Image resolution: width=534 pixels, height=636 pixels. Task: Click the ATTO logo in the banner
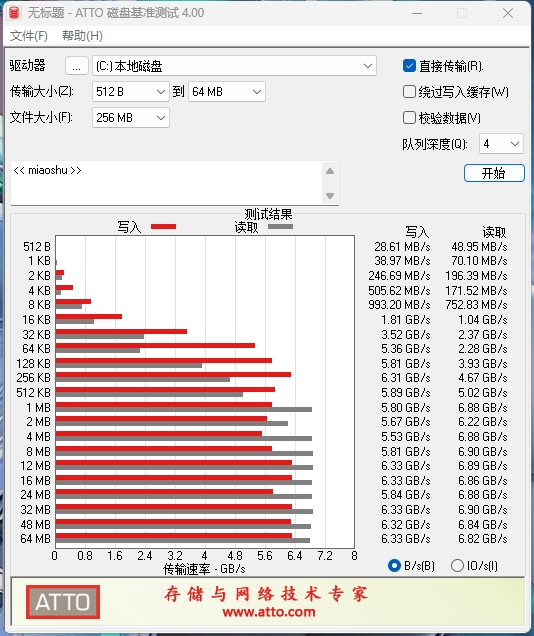click(63, 602)
